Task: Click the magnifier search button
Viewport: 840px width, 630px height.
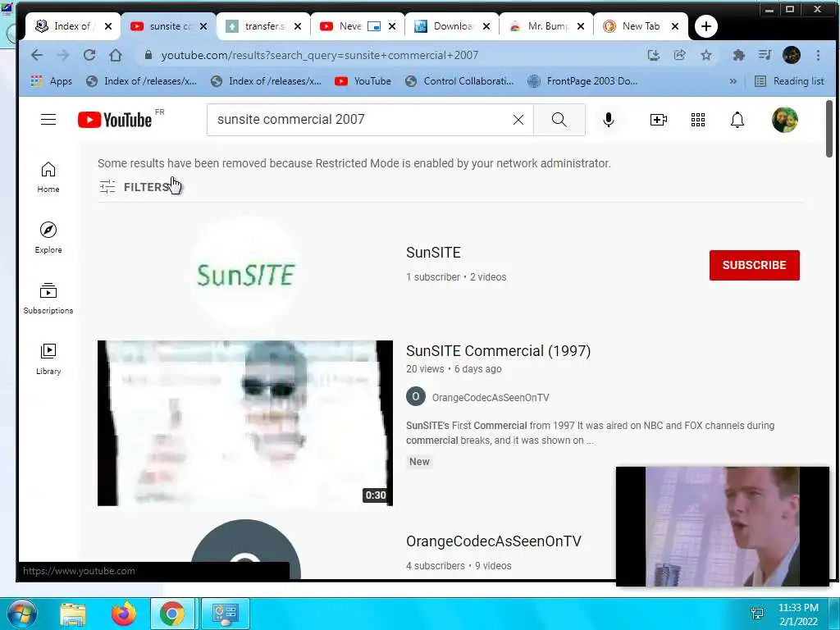Action: tap(559, 120)
